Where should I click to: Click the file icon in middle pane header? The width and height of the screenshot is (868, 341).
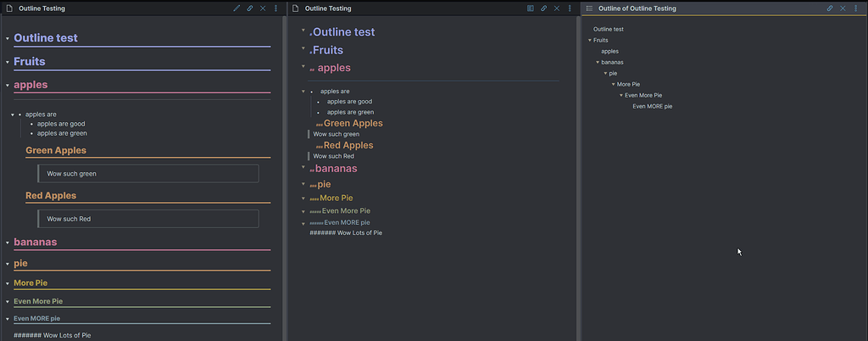coord(295,8)
